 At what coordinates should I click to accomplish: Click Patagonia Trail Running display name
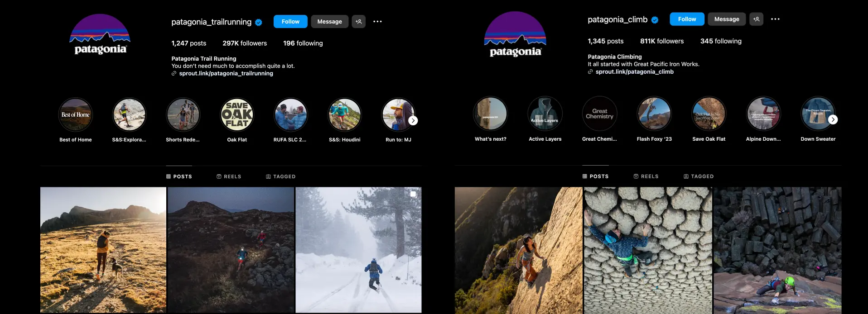click(204, 58)
